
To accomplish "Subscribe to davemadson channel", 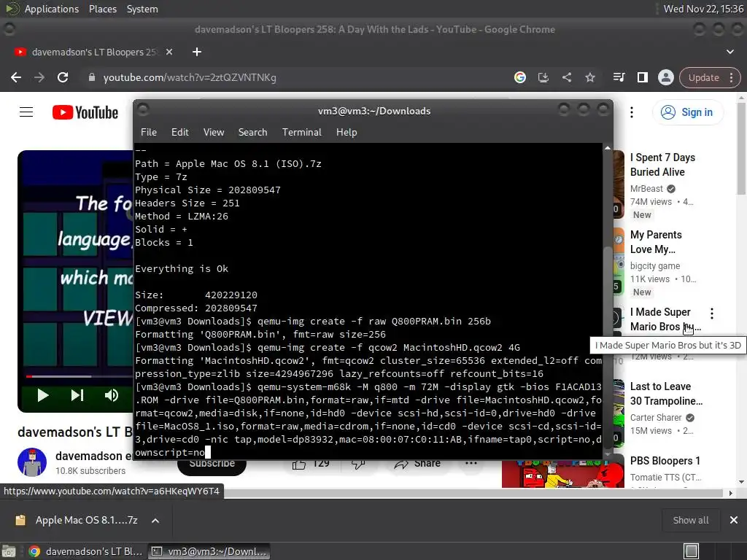I will 212,463.
